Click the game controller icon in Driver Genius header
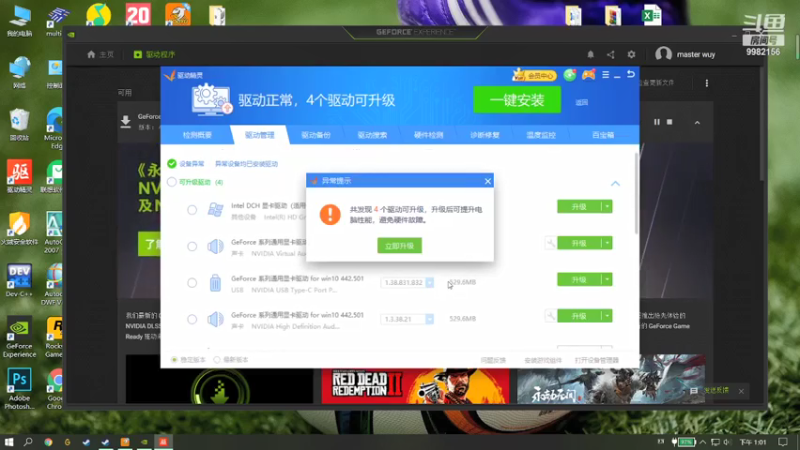The width and height of the screenshot is (800, 450). pyautogui.click(x=588, y=75)
